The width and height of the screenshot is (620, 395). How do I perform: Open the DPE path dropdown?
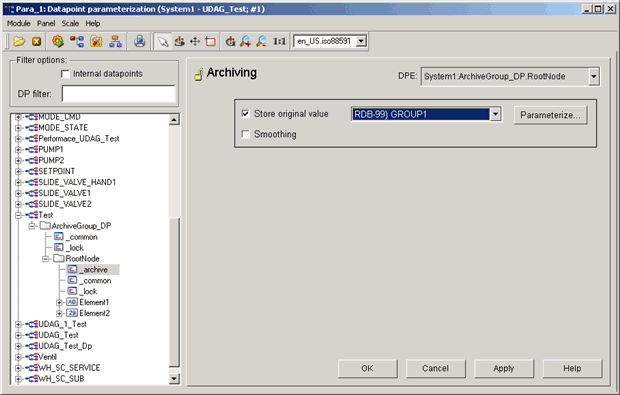[x=594, y=77]
